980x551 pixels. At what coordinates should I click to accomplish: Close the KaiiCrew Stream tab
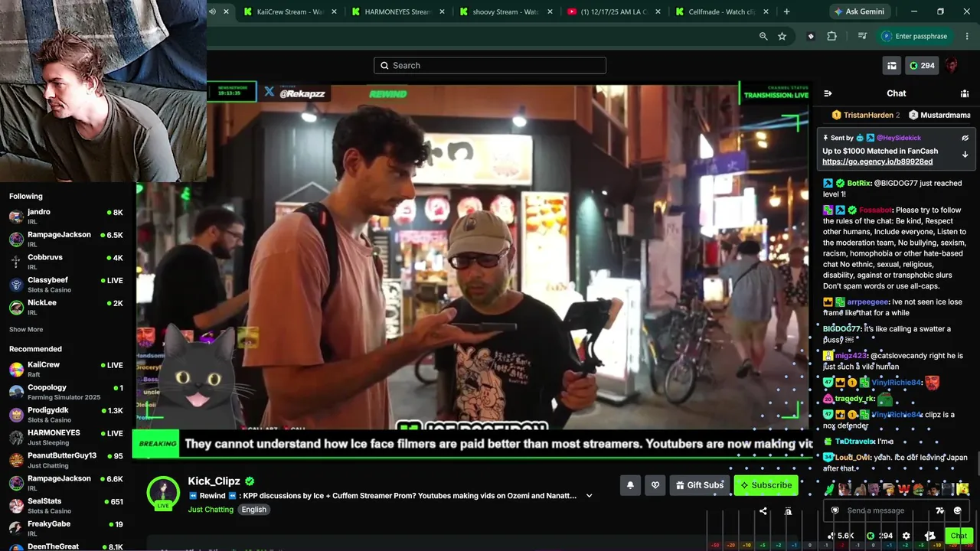coord(334,11)
